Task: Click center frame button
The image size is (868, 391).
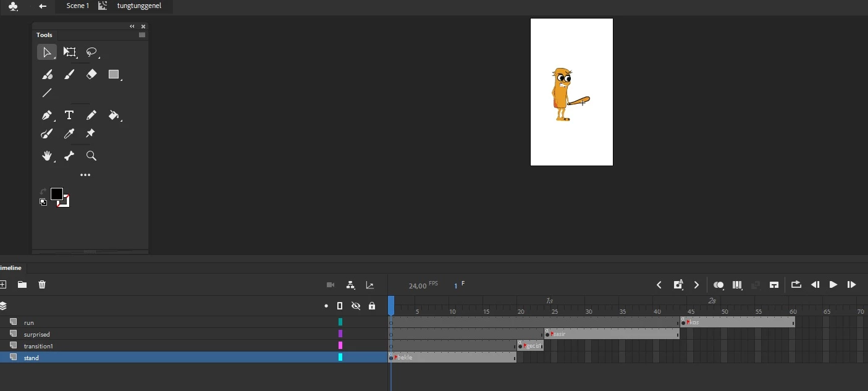Action: 774,285
